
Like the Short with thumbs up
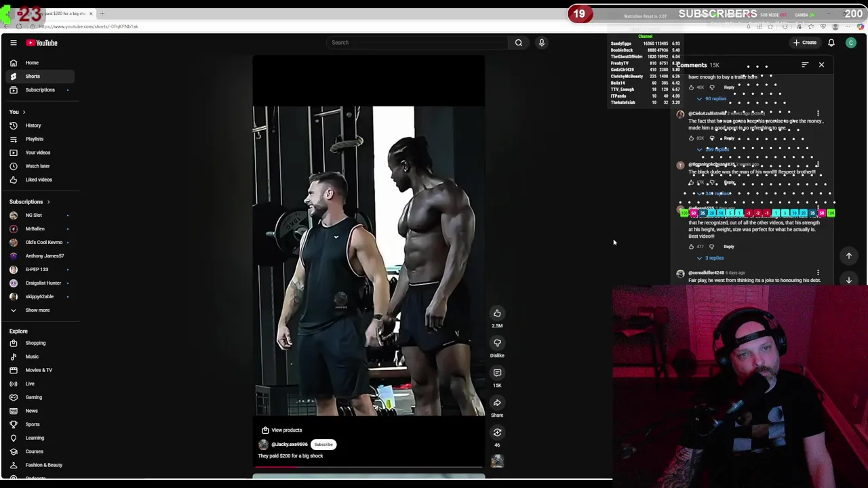(497, 313)
